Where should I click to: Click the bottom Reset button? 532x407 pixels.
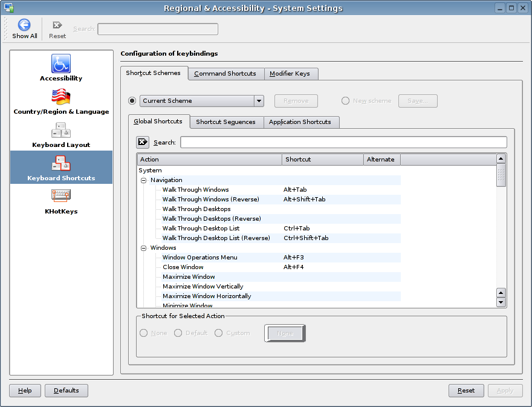[466, 390]
